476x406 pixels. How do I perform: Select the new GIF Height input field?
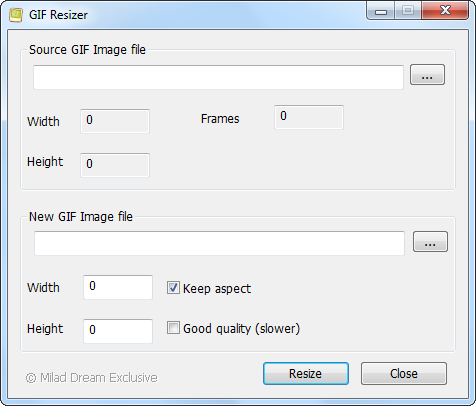point(118,331)
